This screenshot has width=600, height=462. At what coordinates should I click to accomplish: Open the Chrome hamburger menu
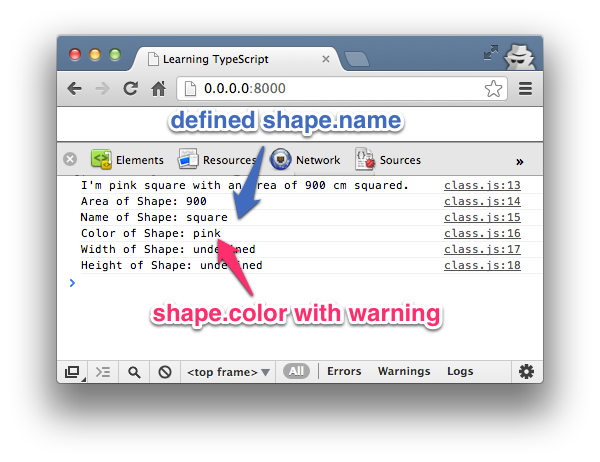[525, 89]
